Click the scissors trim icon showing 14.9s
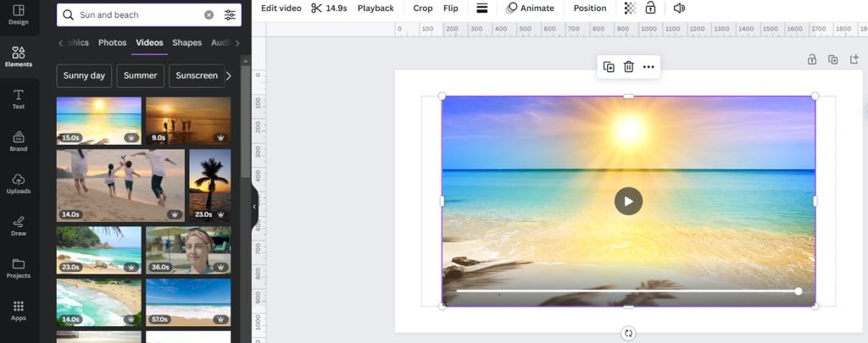Viewport: 868px width, 343px height. (x=328, y=8)
